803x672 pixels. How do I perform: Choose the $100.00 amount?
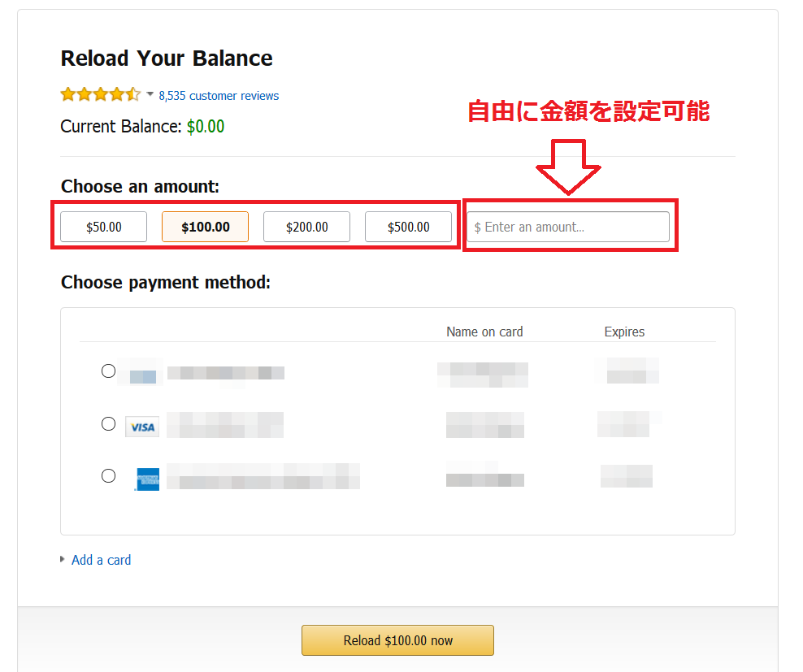206,227
